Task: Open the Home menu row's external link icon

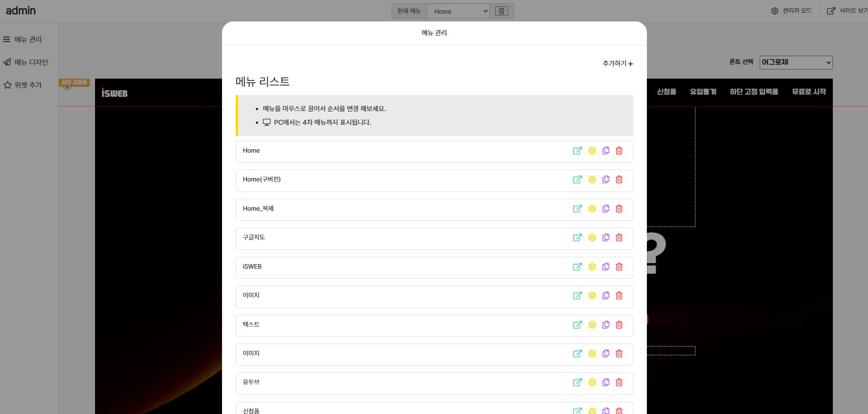Action: (577, 151)
